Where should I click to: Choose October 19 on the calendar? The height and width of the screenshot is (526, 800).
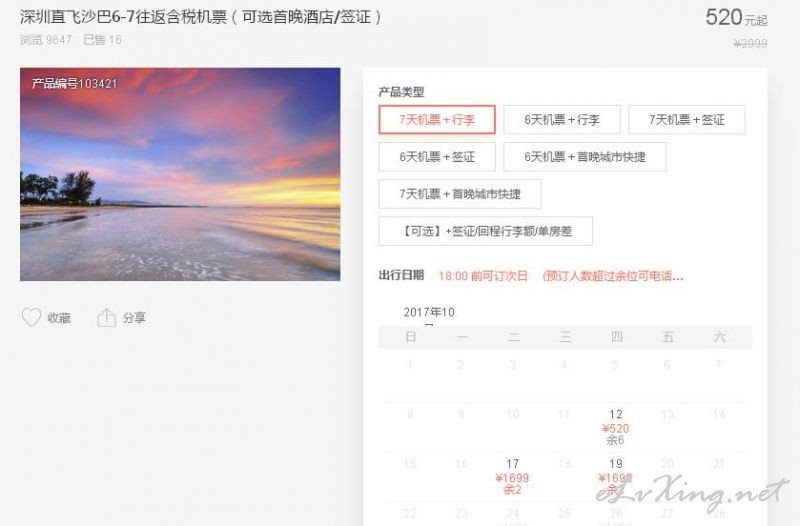click(615, 477)
